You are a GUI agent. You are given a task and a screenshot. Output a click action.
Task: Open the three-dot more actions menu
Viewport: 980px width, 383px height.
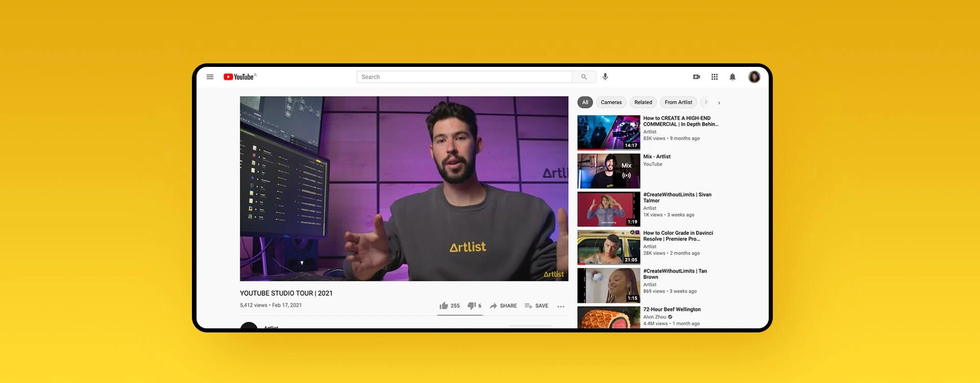561,306
